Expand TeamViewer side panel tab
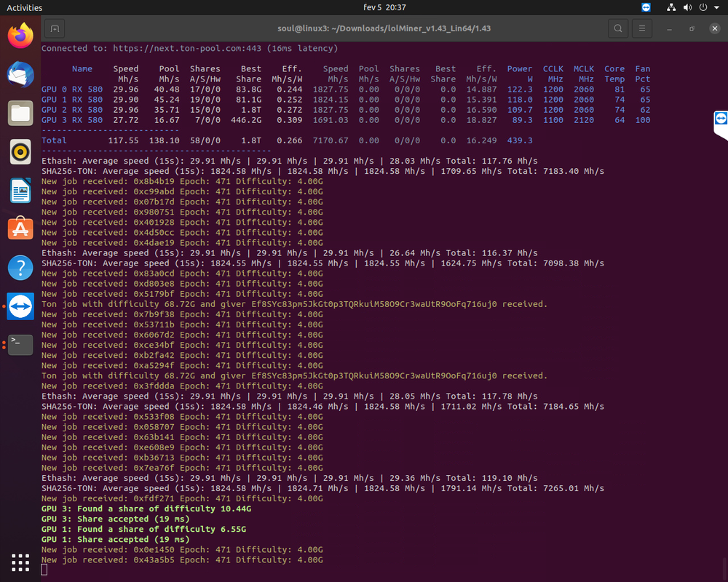Viewport: 728px width, 582px height. click(721, 124)
